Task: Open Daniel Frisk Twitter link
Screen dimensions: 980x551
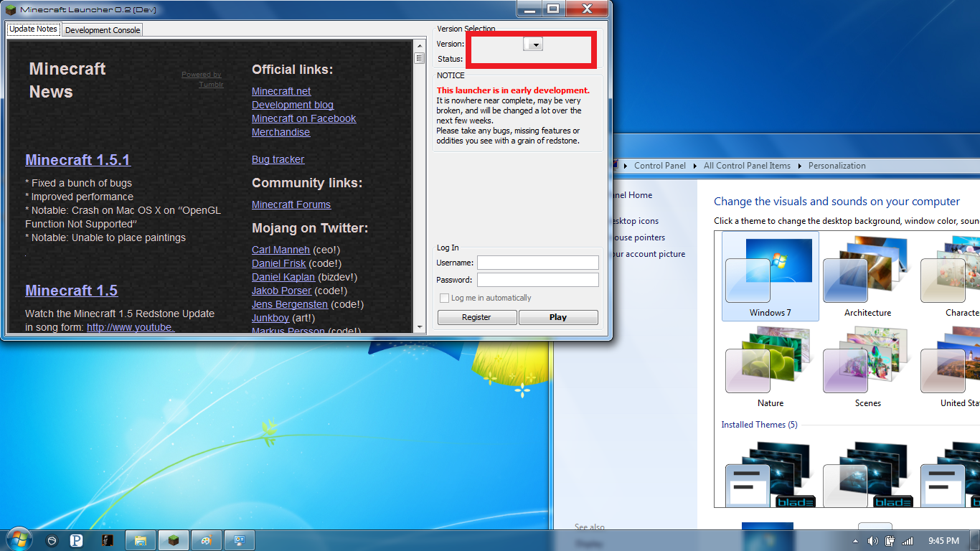Action: [278, 263]
